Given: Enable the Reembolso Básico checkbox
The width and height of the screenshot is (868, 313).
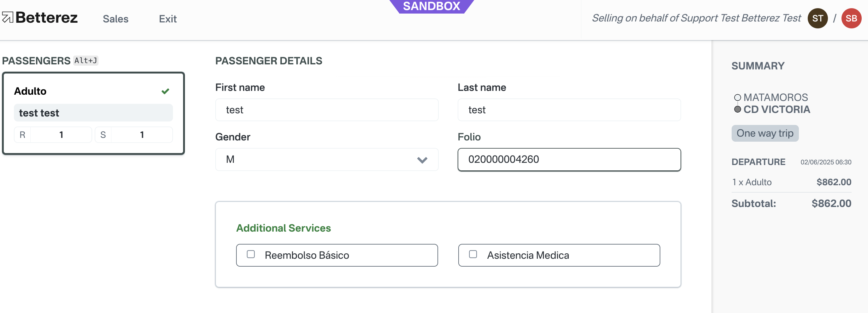Looking at the screenshot, I should click(x=251, y=254).
